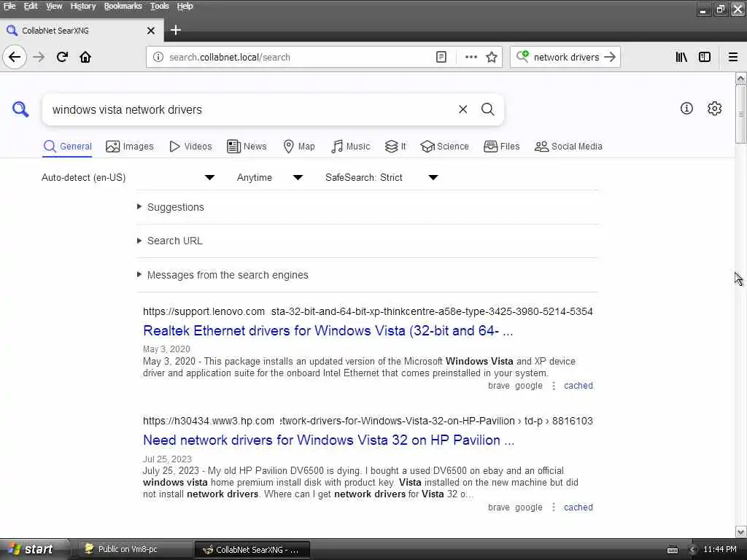Open Need network drivers for HP Pavilion result

(329, 440)
